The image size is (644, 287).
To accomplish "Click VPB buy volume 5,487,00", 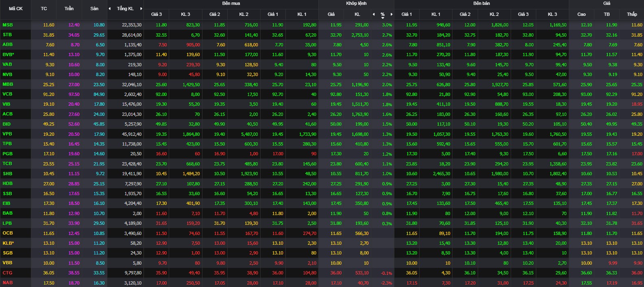I will (x=249, y=134).
